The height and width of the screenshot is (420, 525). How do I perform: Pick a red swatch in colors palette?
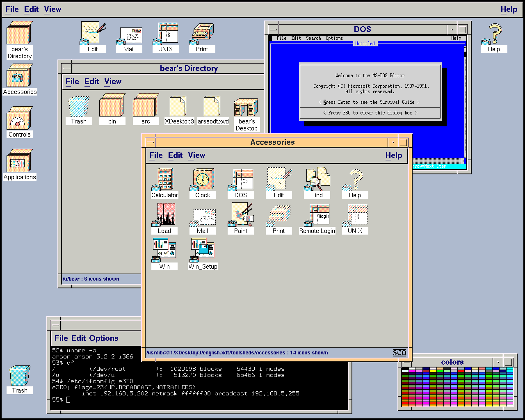[x=461, y=371]
